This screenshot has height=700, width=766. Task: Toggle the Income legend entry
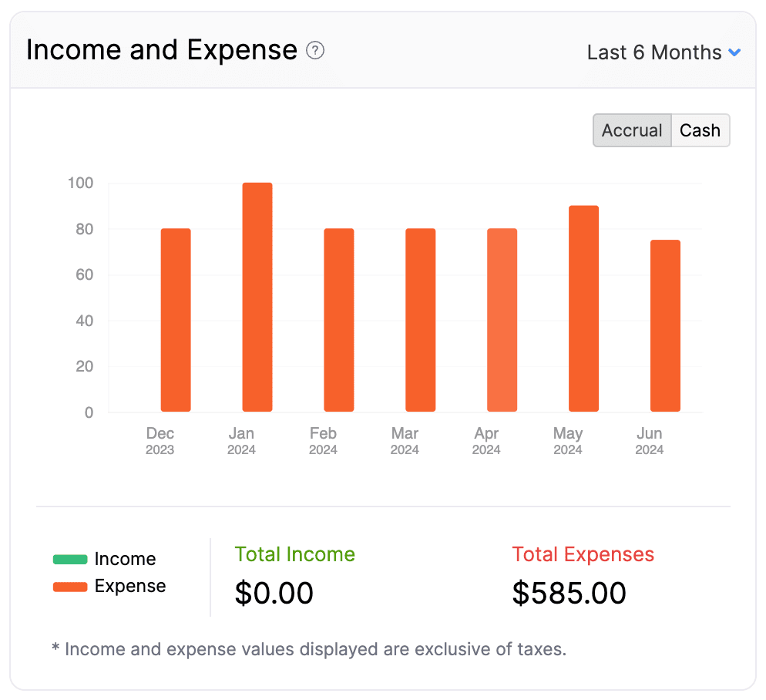[x=124, y=558]
